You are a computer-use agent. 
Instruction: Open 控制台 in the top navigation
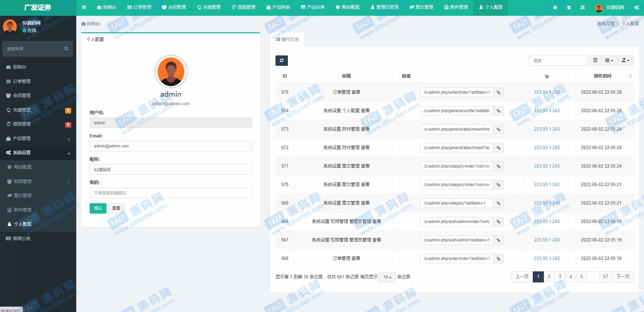(x=106, y=7)
